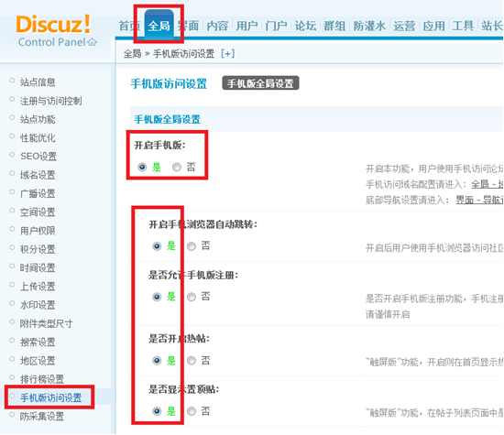The height and width of the screenshot is (435, 504).
Task: Choose 否 for 是否允许手机版注册
Action: 192,297
